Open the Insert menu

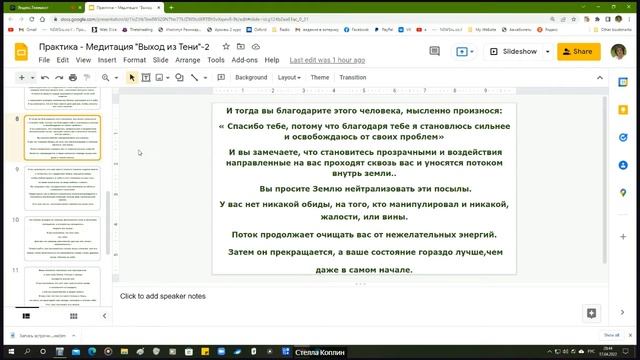click(x=107, y=60)
